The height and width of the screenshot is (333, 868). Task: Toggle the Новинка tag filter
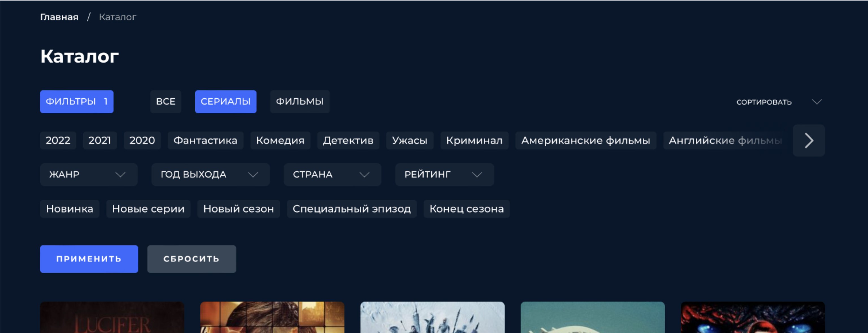click(x=70, y=209)
